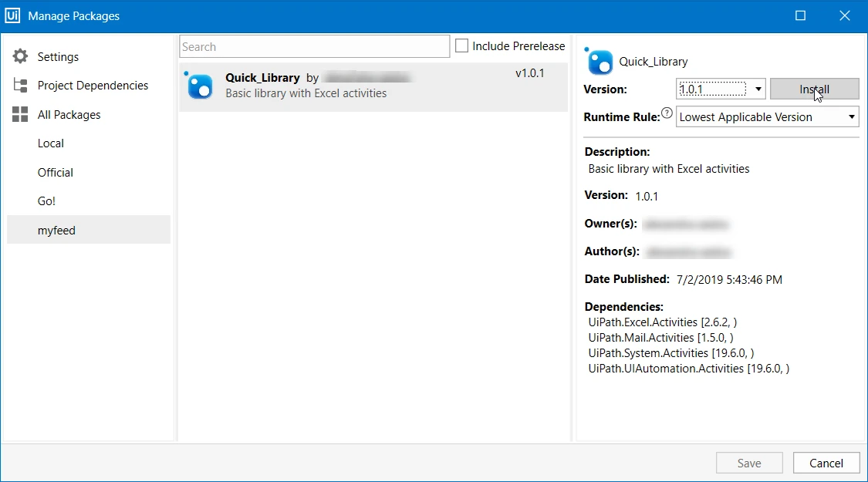Click 'Basic library with Excel activities' in list row
This screenshot has width=868, height=482.
(306, 93)
